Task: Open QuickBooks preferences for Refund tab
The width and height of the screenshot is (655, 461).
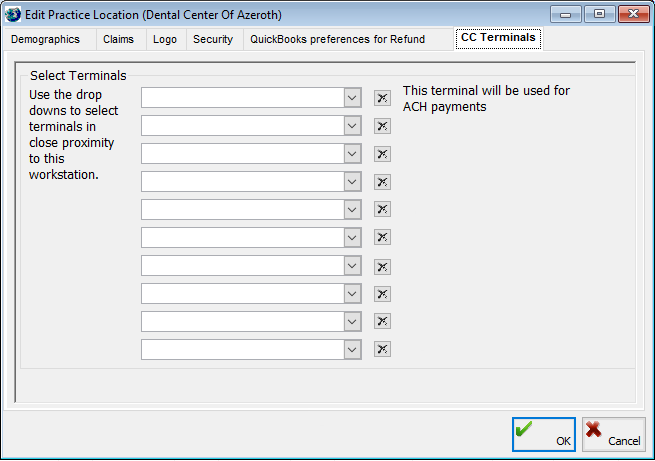Action: (x=337, y=40)
